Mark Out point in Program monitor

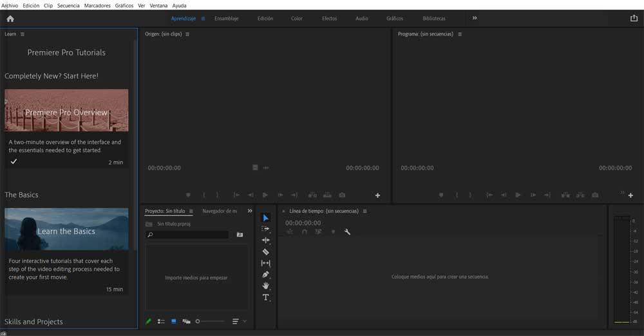point(470,195)
